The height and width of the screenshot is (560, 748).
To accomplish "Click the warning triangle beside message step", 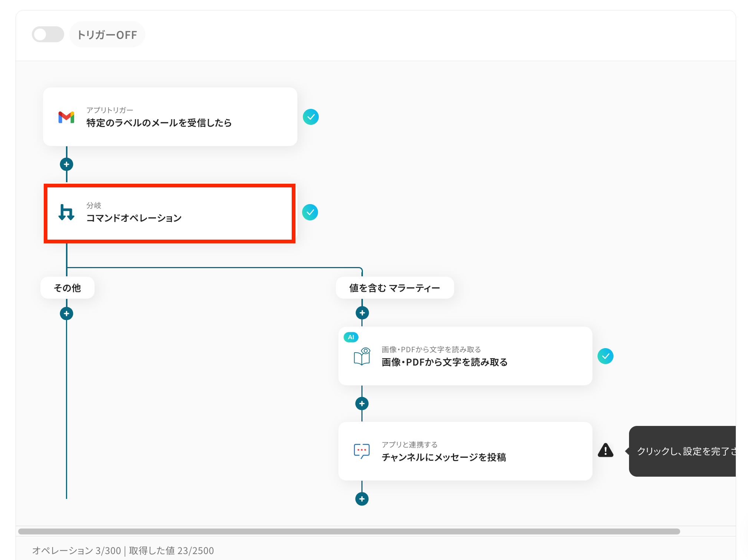I will coord(606,451).
